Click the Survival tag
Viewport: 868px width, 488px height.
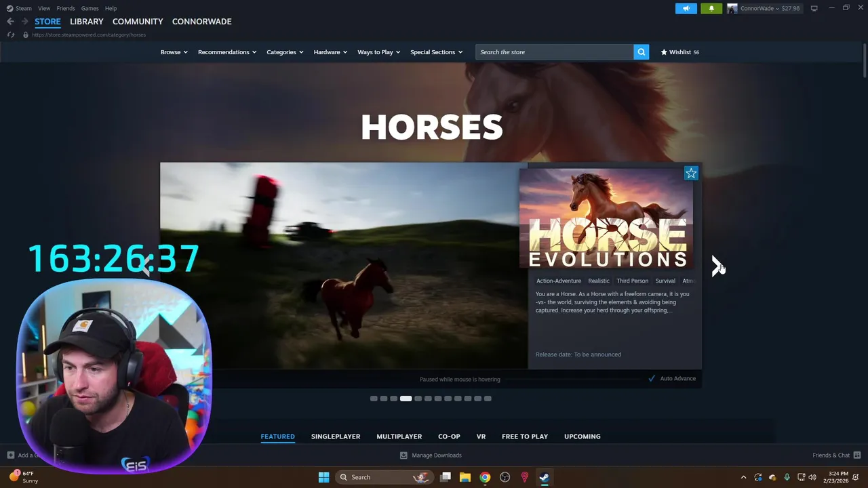pos(665,281)
